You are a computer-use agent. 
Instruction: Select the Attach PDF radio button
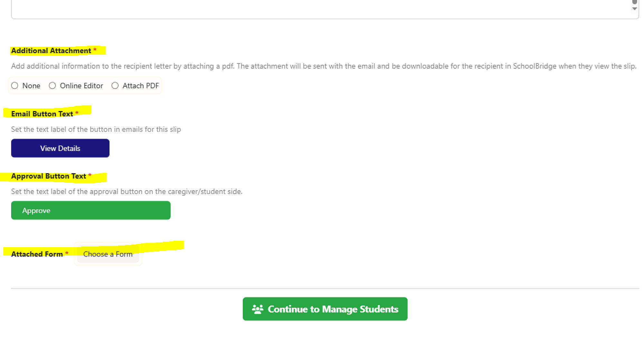pyautogui.click(x=115, y=86)
